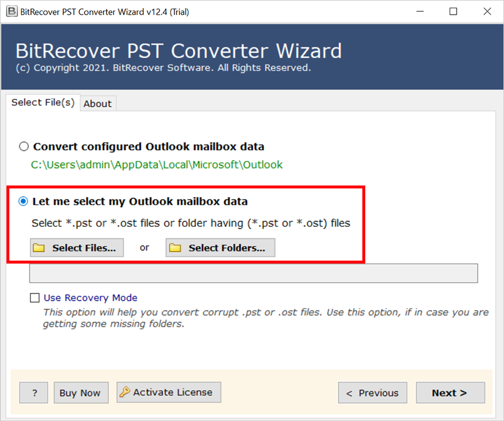Go back with the Previous button
504x421 pixels.
[x=372, y=393]
